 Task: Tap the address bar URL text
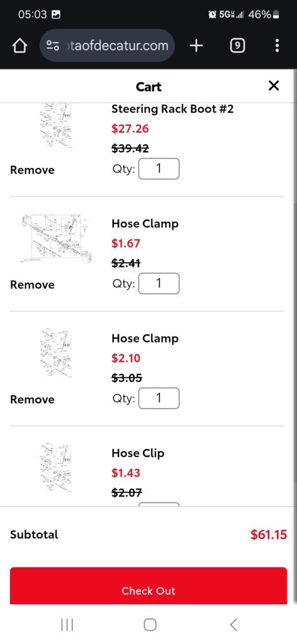(117, 45)
